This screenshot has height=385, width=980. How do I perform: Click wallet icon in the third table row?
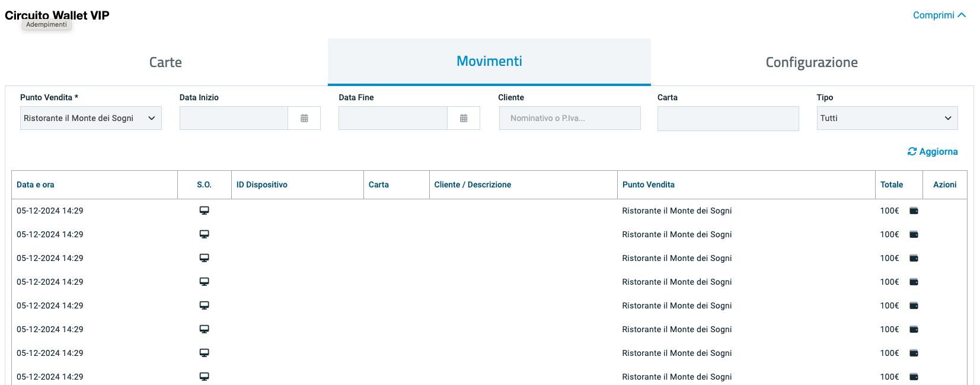[x=914, y=258]
